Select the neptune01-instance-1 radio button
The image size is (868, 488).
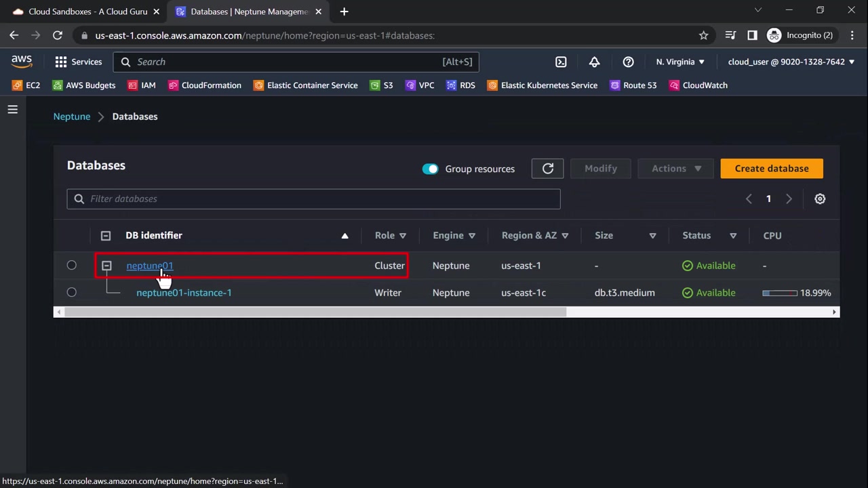71,292
